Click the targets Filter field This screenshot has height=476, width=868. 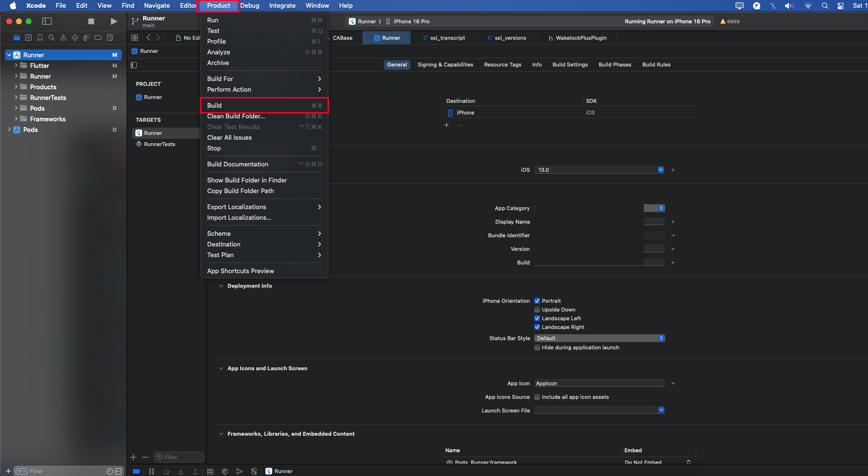(179, 457)
